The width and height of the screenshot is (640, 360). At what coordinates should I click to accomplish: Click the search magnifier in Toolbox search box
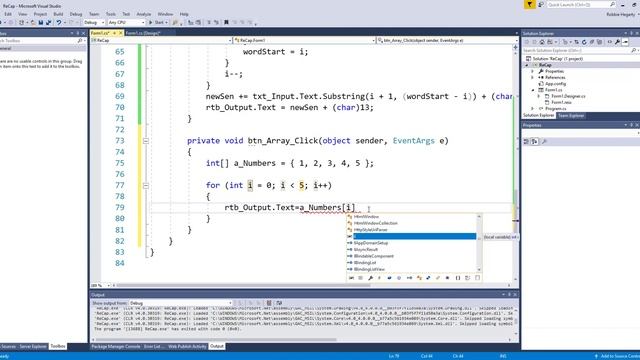[80, 41]
